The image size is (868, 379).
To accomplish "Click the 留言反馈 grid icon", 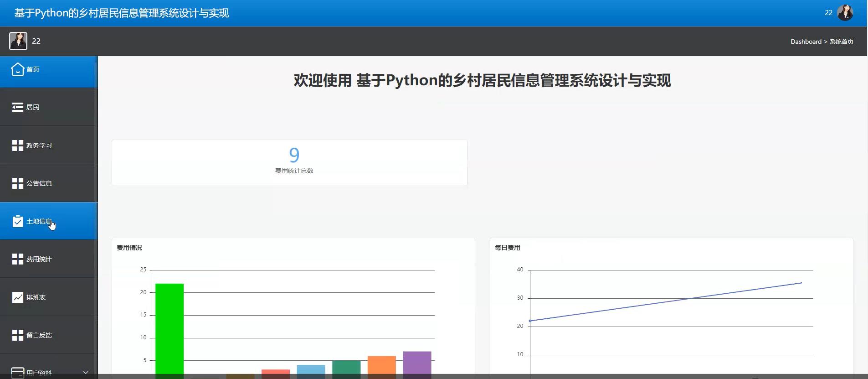I will point(17,335).
